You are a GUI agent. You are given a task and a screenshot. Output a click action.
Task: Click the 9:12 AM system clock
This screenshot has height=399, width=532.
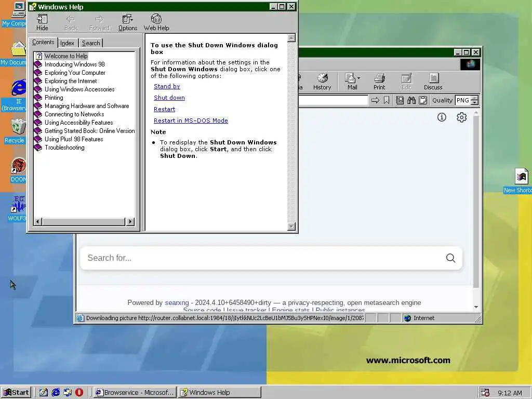point(510,393)
